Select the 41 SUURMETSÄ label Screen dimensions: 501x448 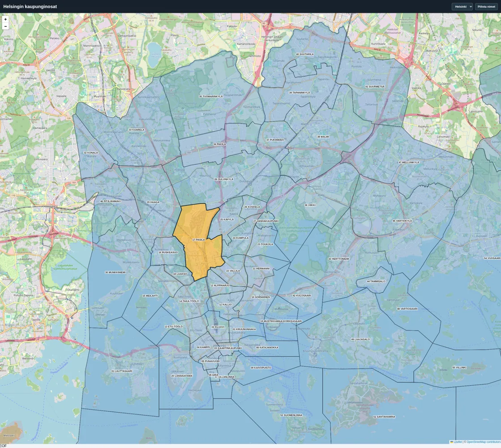(375, 86)
